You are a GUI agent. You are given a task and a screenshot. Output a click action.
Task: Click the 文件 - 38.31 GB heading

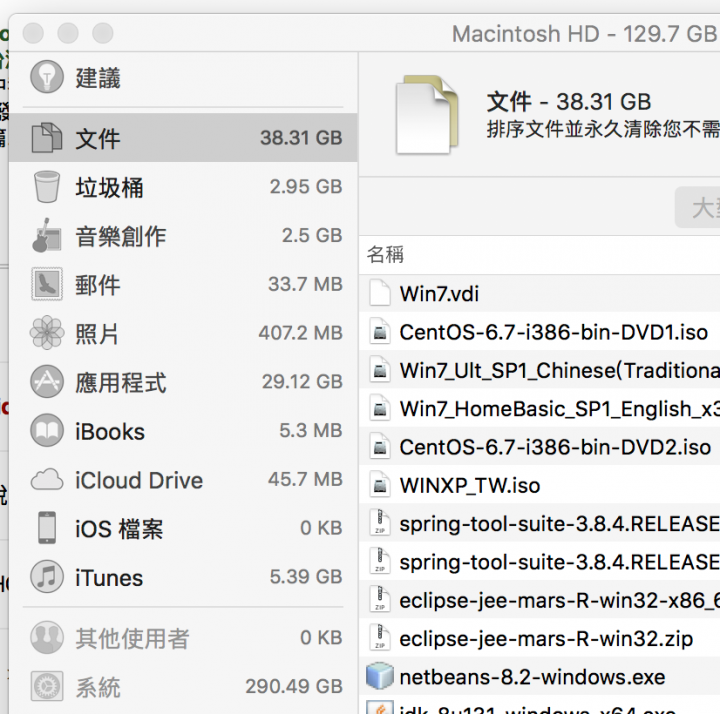(x=569, y=101)
